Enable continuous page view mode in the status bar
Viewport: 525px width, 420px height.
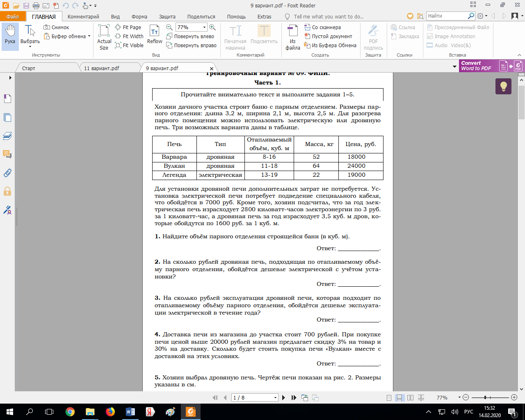pyautogui.click(x=399, y=397)
